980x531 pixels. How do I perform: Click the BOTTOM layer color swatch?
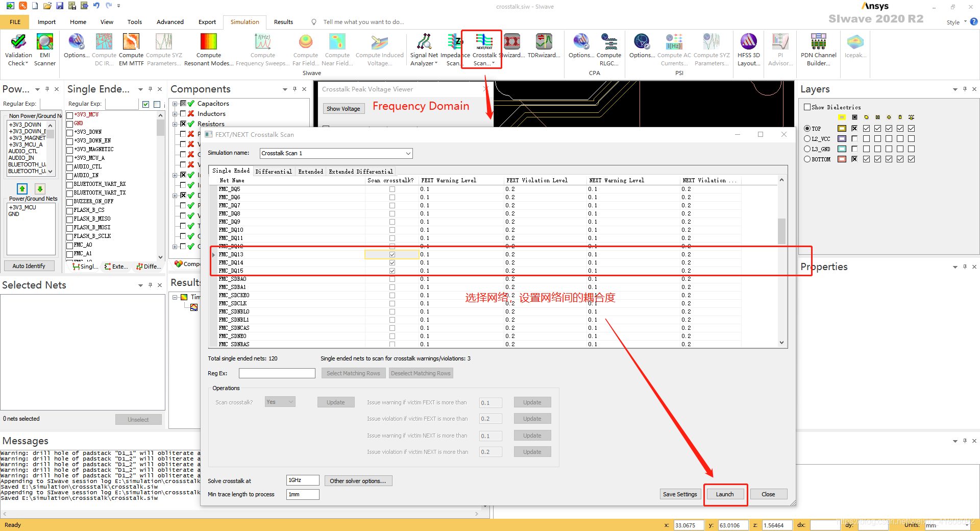(x=842, y=159)
